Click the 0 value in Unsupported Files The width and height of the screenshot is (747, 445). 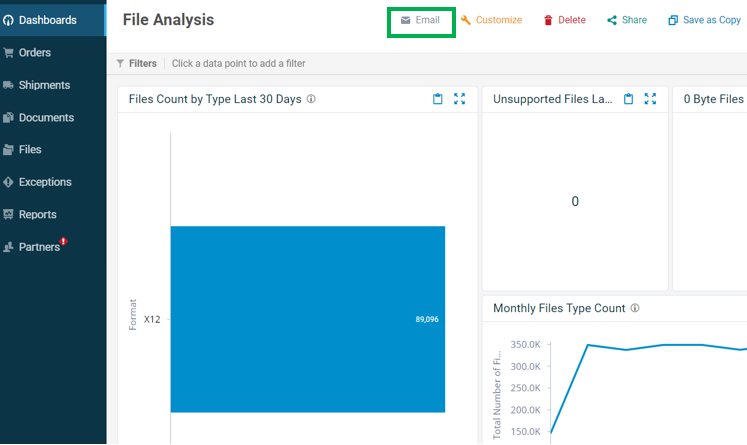click(x=575, y=201)
